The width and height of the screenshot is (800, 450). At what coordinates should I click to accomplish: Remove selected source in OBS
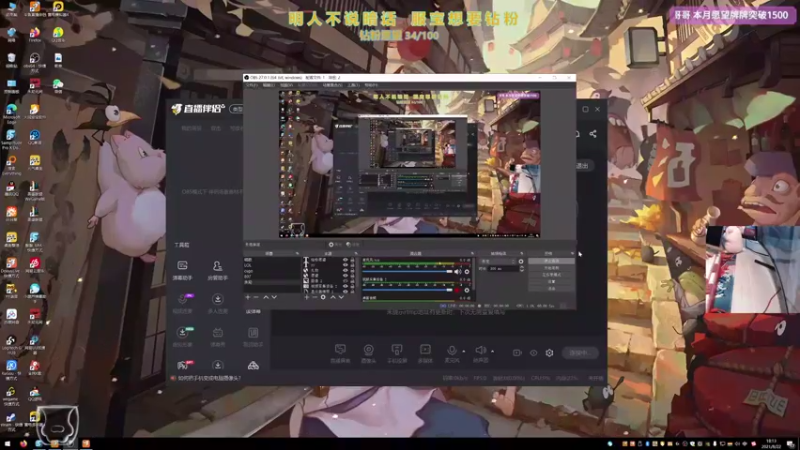coord(315,297)
